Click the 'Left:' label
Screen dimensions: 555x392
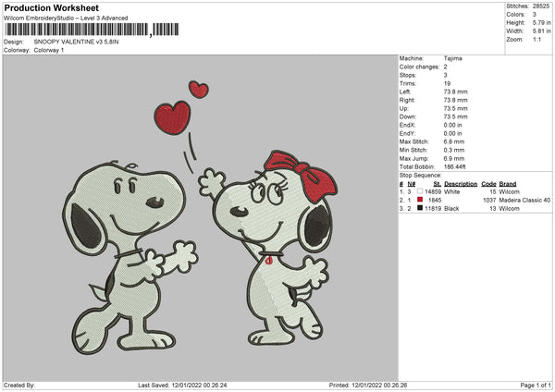click(405, 92)
